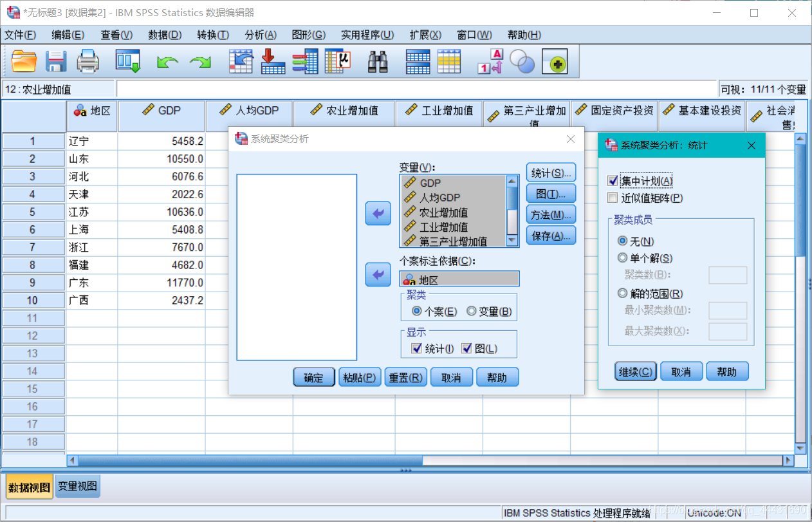Click the data grid vertical scroll down arrow
812x522 pixels.
[x=800, y=449]
